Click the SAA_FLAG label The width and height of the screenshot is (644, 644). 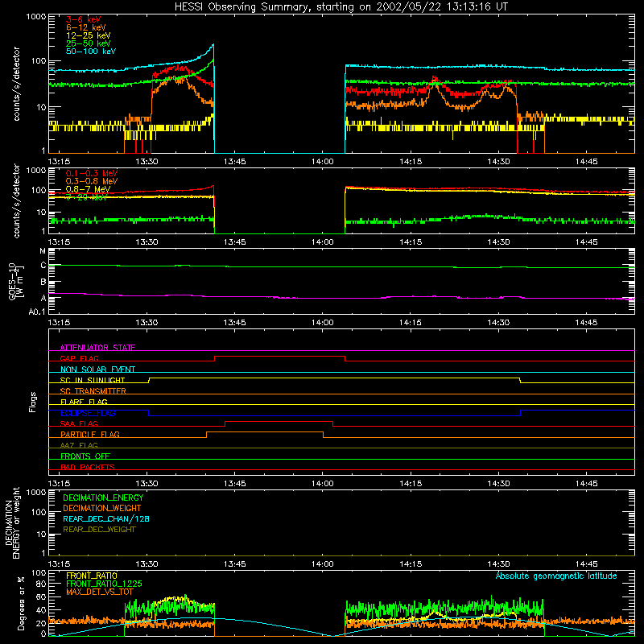click(x=79, y=424)
